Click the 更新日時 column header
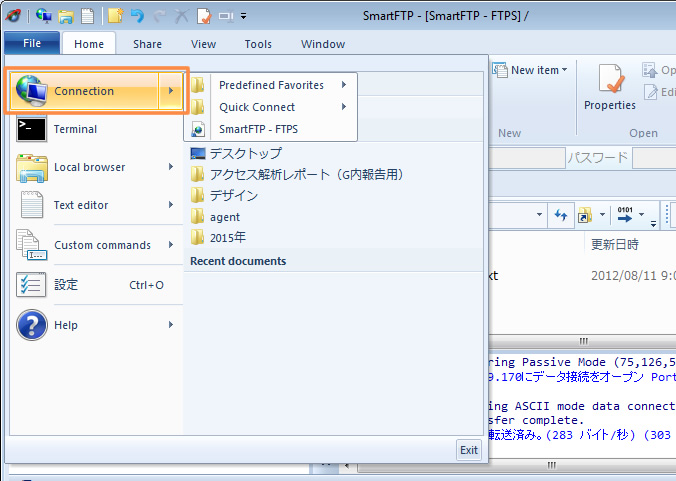The height and width of the screenshot is (481, 676). tap(614, 244)
